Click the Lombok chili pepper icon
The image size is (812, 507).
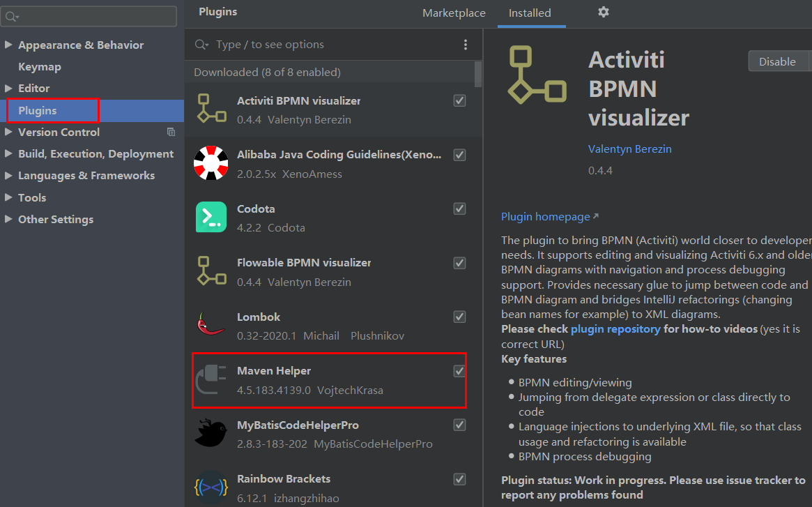211,324
